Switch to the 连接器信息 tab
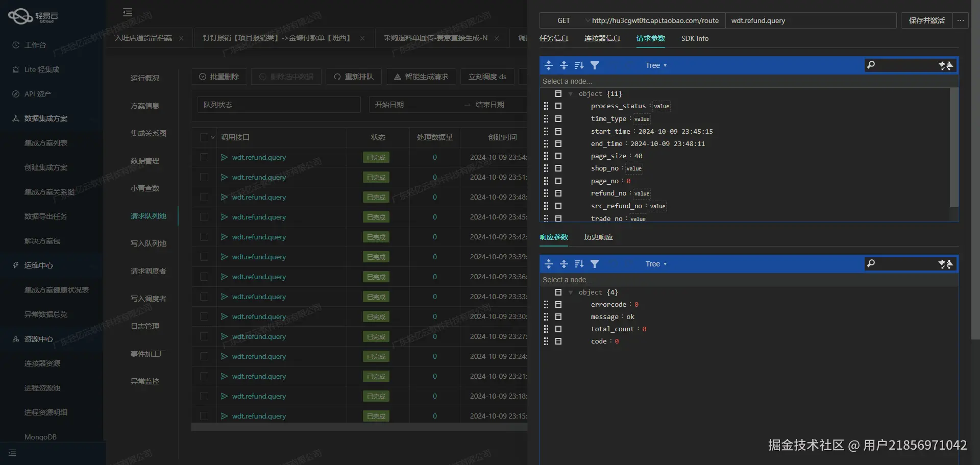This screenshot has width=980, height=465. point(602,38)
